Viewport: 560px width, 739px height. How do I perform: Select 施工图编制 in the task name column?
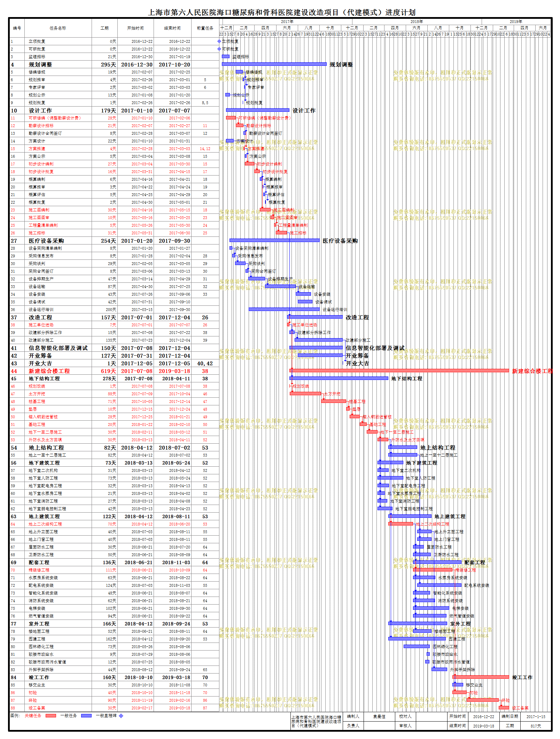coord(39,210)
